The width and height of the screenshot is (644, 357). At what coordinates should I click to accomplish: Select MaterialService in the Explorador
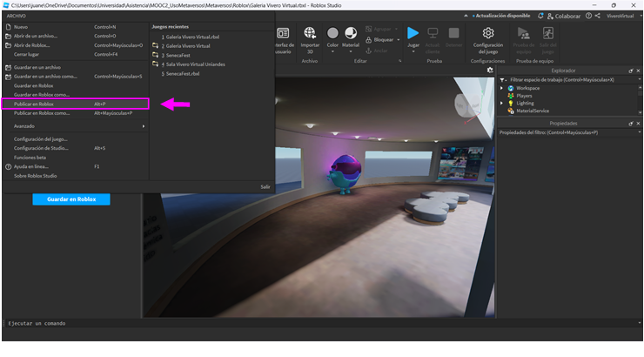coord(533,111)
